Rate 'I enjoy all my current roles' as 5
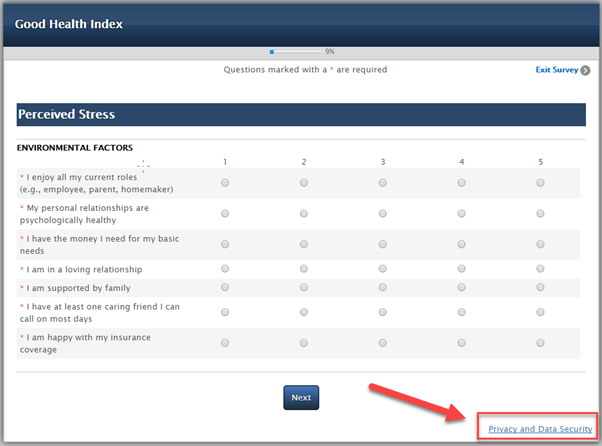The height and width of the screenshot is (446, 602). [x=540, y=183]
